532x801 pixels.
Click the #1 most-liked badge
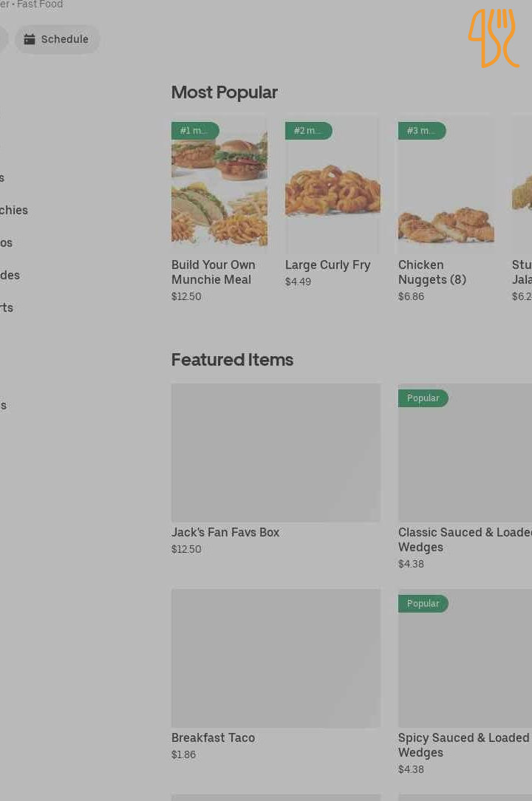(195, 131)
